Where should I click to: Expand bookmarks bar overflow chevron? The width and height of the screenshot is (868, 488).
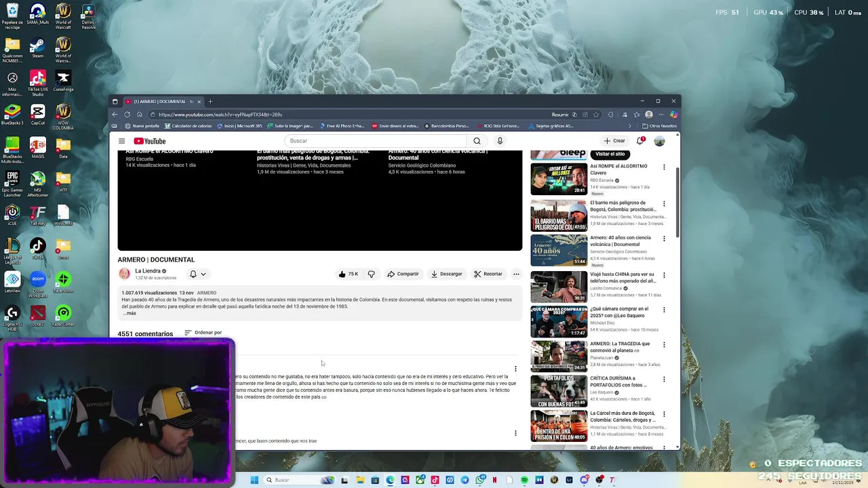tap(629, 126)
